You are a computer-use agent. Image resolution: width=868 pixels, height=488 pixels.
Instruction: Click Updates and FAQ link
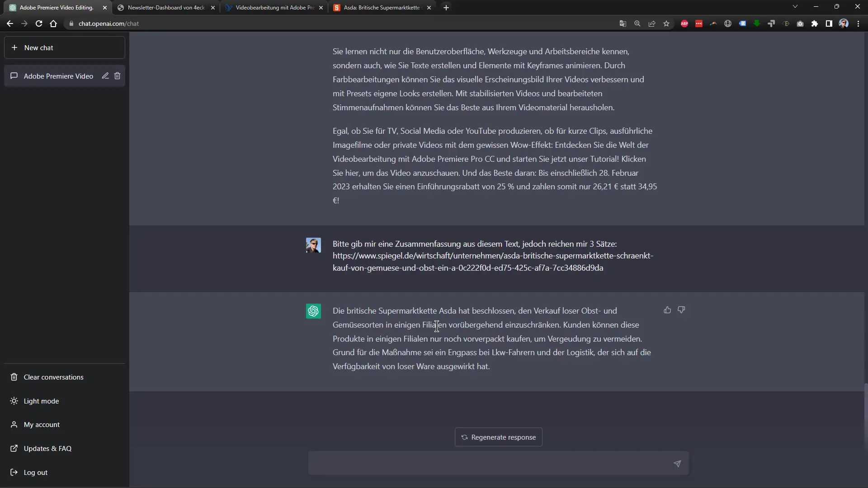click(47, 448)
